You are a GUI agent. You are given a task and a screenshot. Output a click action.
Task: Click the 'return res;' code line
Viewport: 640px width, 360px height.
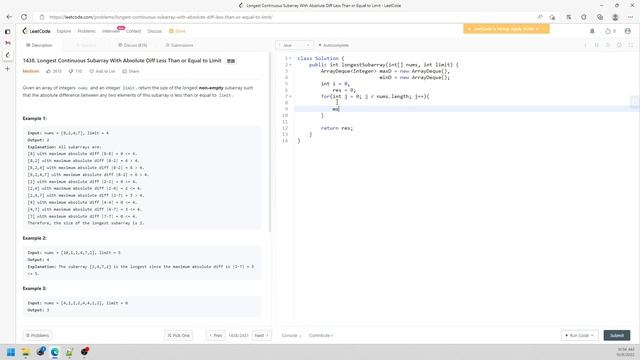click(x=337, y=128)
